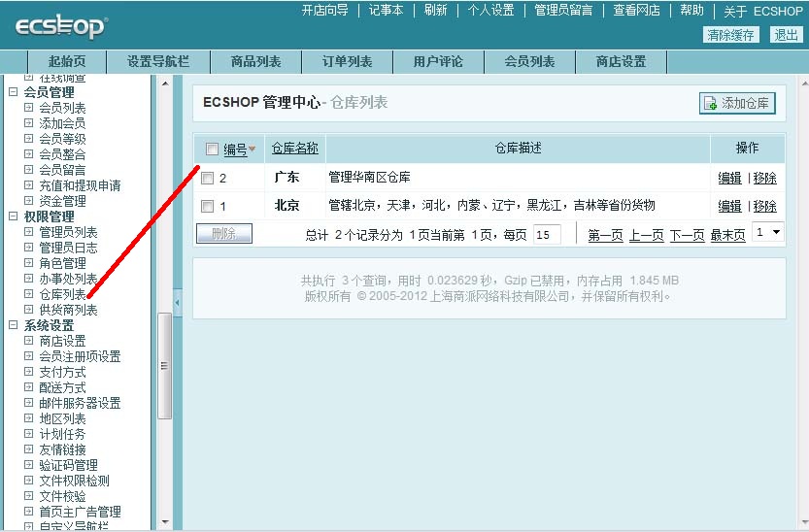
Task: Click the sidebar scrollbar down arrow
Action: pyautogui.click(x=165, y=521)
